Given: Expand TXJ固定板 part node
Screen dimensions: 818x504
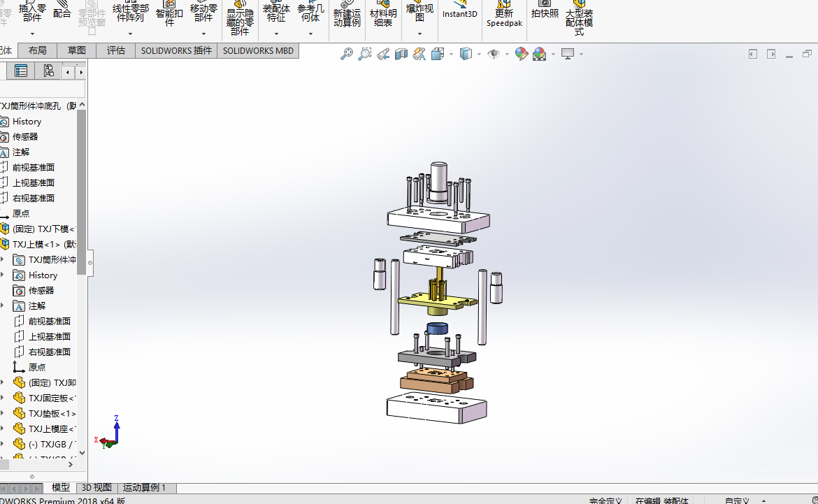Looking at the screenshot, I should point(3,398).
